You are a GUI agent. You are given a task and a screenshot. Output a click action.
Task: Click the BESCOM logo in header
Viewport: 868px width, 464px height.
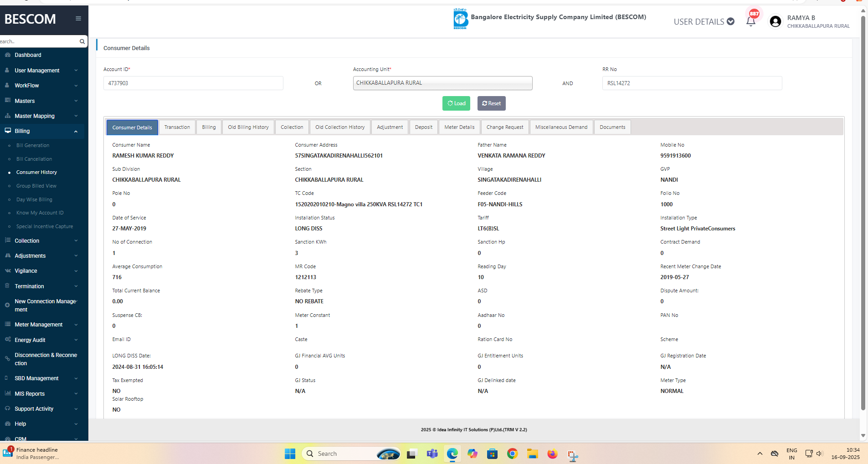461,19
